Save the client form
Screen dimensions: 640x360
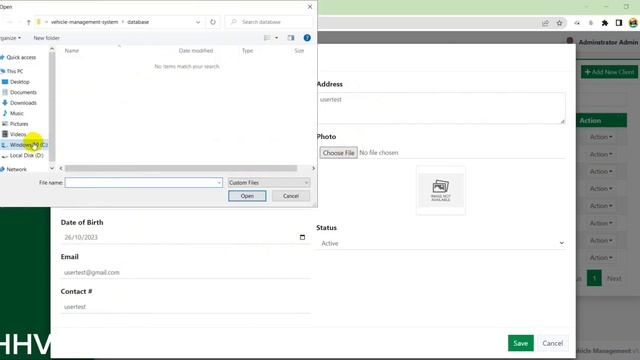pos(520,343)
